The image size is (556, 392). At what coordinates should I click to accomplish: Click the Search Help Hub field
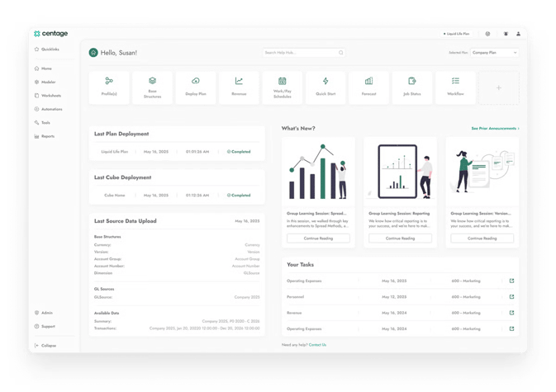pyautogui.click(x=303, y=53)
